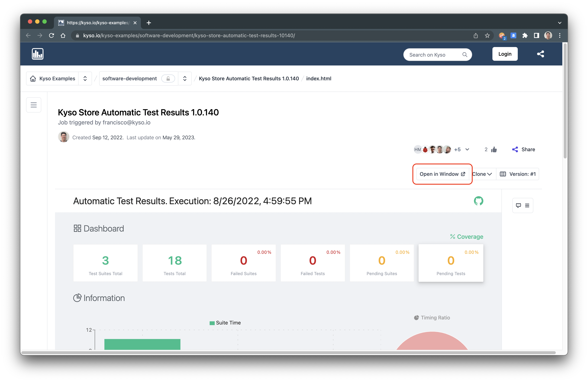The image size is (588, 382).
Task: Expand the contributors +5 chevron
Action: (x=467, y=150)
